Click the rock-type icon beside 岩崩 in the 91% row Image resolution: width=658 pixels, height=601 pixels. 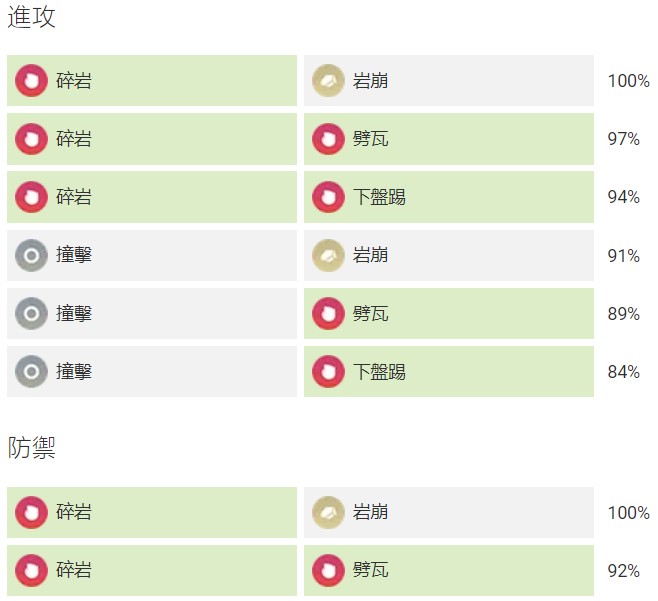(x=328, y=256)
